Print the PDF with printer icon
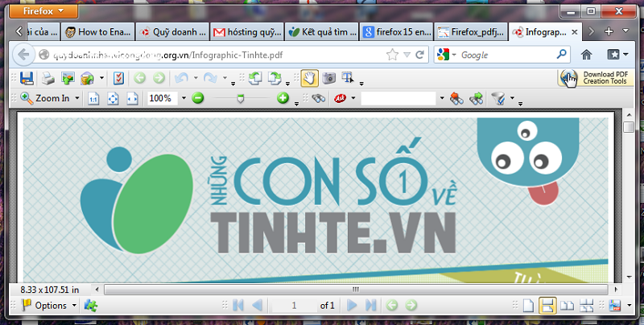 click(47, 78)
